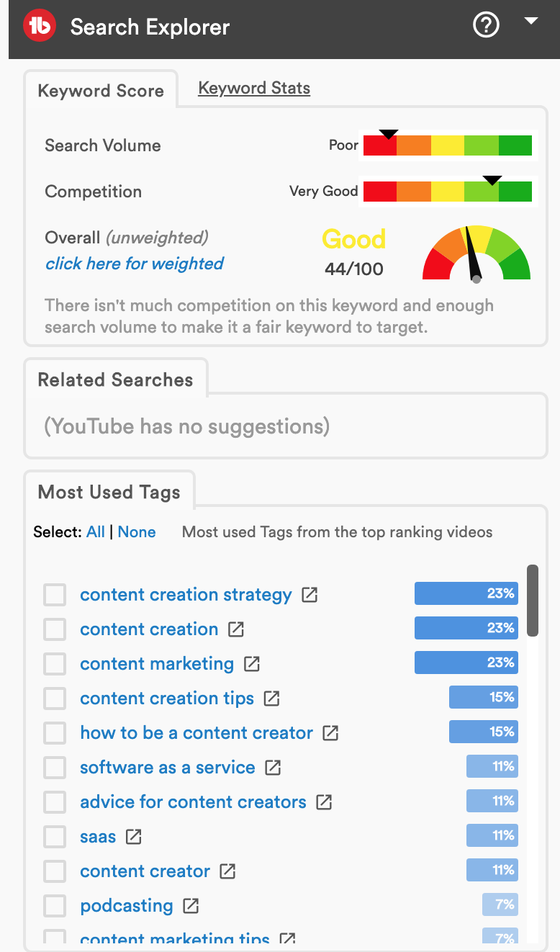This screenshot has width=560, height=952.
Task: Expand the header dropdown arrow menu
Action: tap(531, 22)
